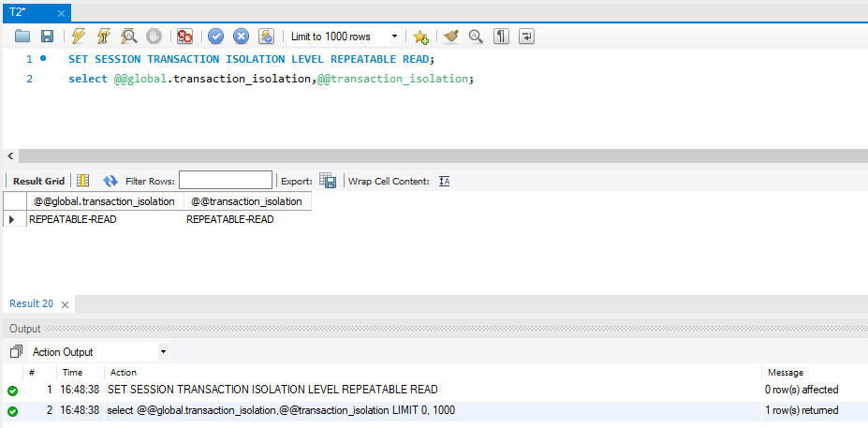This screenshot has height=428, width=868.
Task: Click the output copy icon beside Action Output
Action: click(16, 351)
